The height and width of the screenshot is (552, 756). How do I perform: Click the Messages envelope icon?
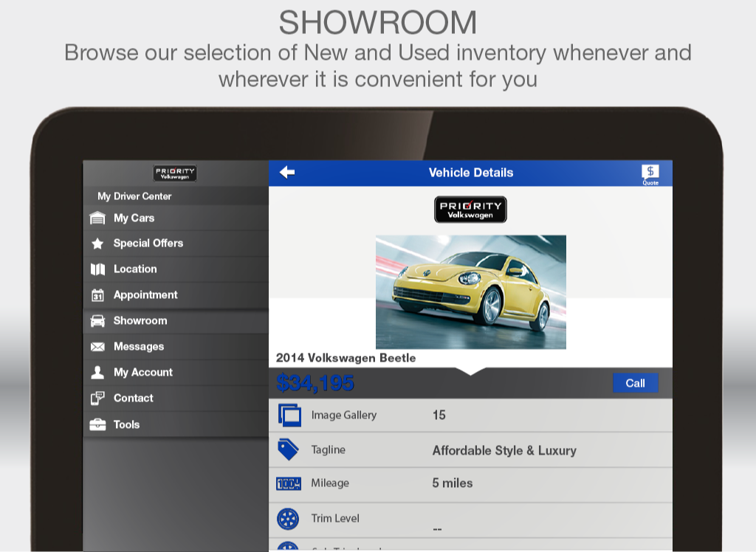[97, 347]
